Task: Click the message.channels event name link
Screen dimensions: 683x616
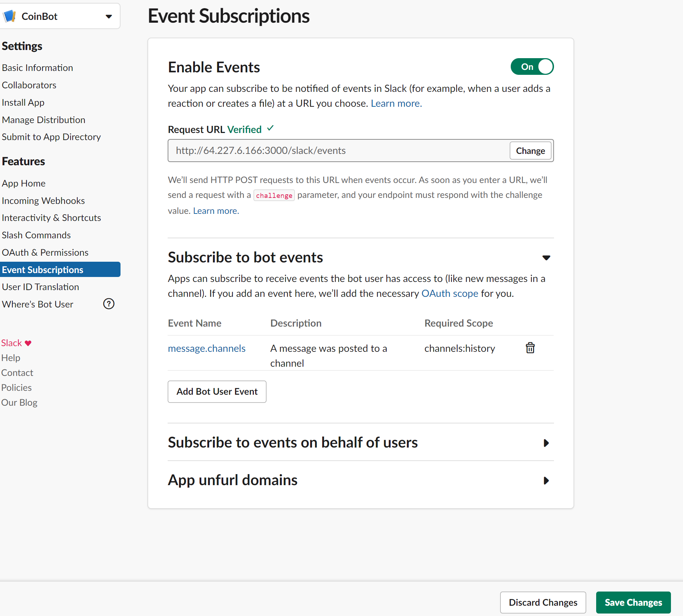Action: [206, 348]
